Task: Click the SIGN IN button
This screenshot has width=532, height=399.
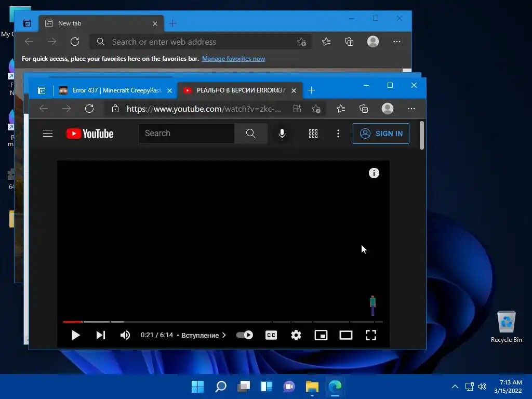Action: [381, 134]
